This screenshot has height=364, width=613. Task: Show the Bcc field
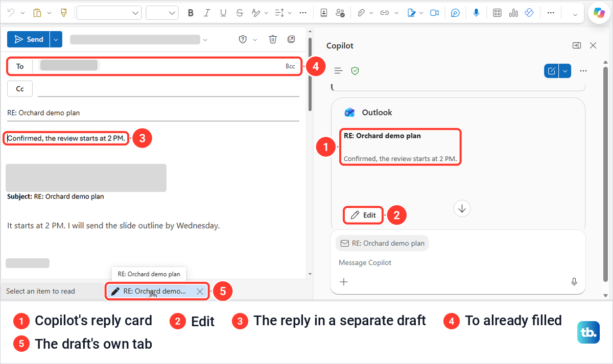pyautogui.click(x=290, y=66)
